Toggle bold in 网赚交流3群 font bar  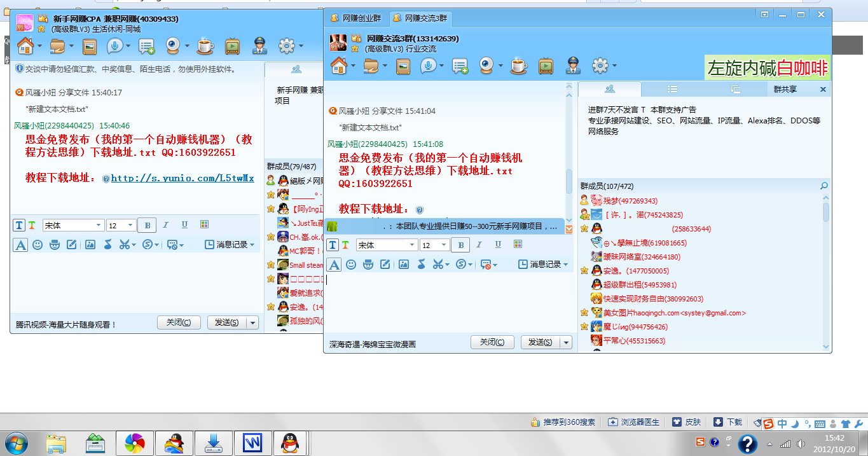460,245
